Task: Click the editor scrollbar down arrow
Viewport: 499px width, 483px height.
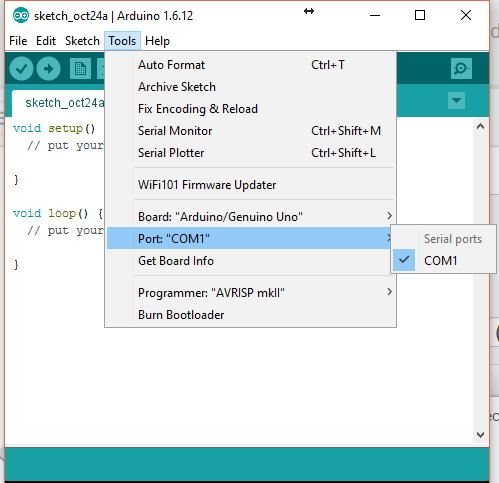Action: (x=480, y=434)
